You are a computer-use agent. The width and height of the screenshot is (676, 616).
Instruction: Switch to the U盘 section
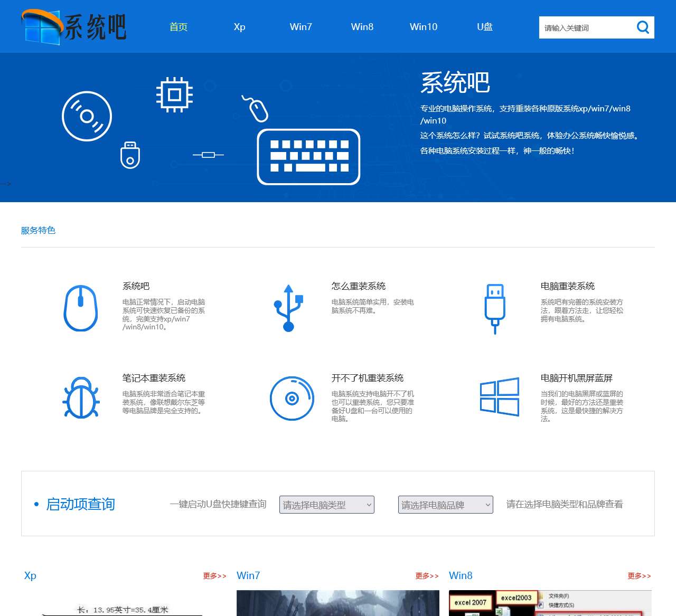coord(484,26)
